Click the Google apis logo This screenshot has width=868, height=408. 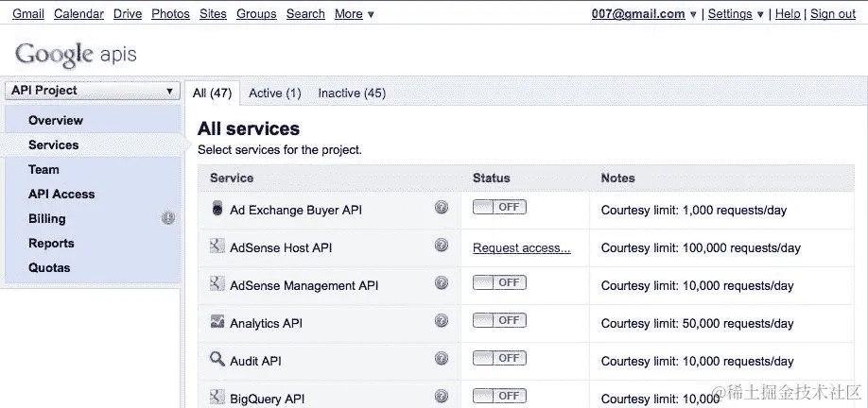(76, 55)
